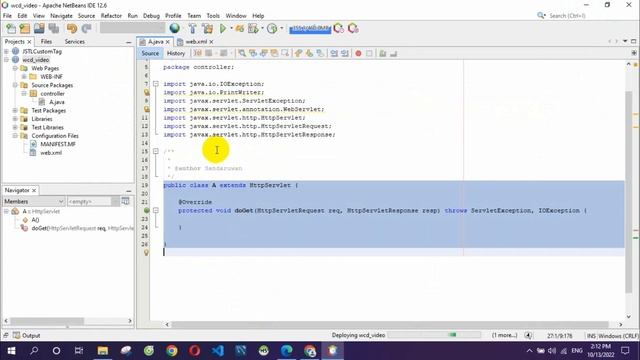Switch to the Services tab
The width and height of the screenshot is (640, 360).
[75, 42]
